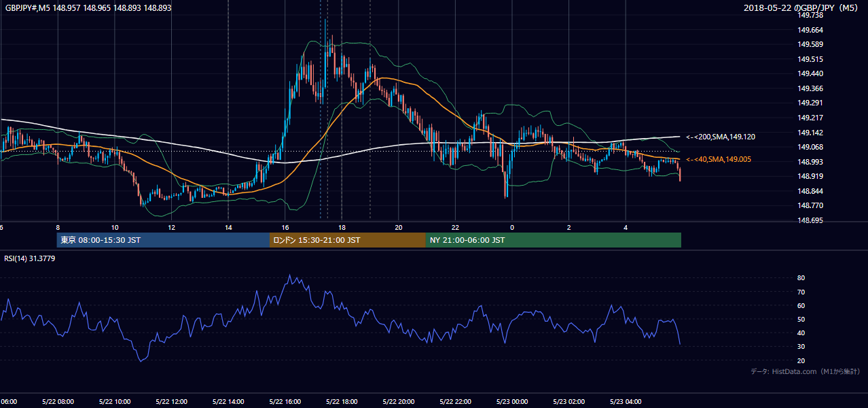Click the 5/22 14:00 bottom time label

(228, 402)
